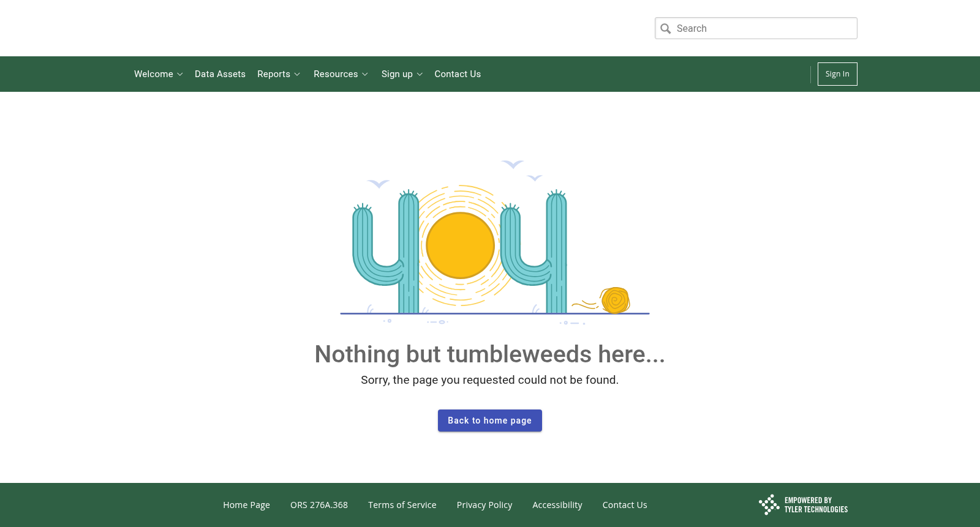Go to Data Assets in navigation bar
This screenshot has height=527, width=980.
point(220,74)
